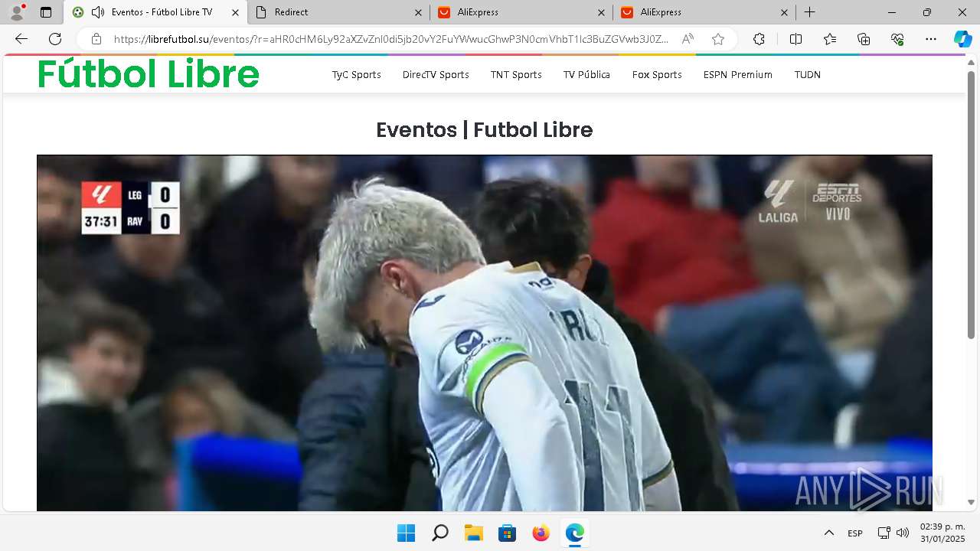Viewport: 980px width, 551px height.
Task: Close the Eventos - Fútbol Libre TV tab
Action: coord(235,12)
